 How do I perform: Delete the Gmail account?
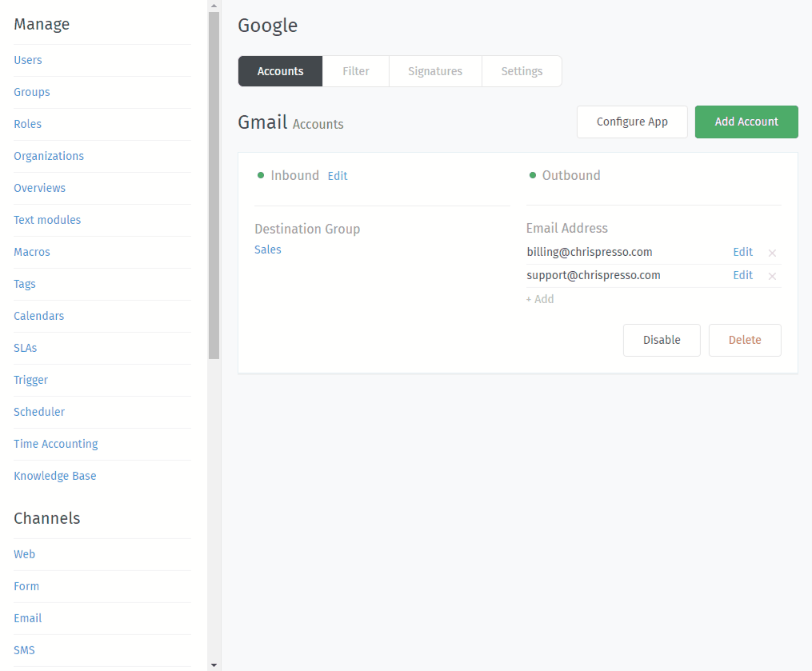745,340
